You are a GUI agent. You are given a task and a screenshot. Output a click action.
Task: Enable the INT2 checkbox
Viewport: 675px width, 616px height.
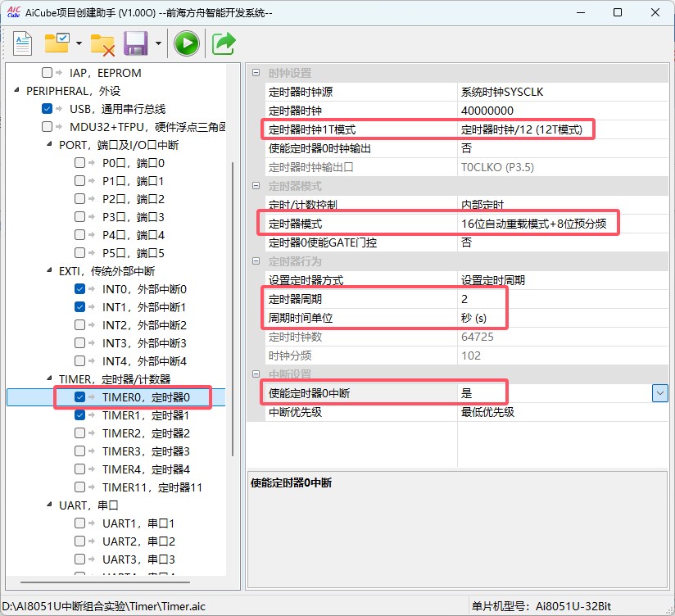pyautogui.click(x=79, y=324)
